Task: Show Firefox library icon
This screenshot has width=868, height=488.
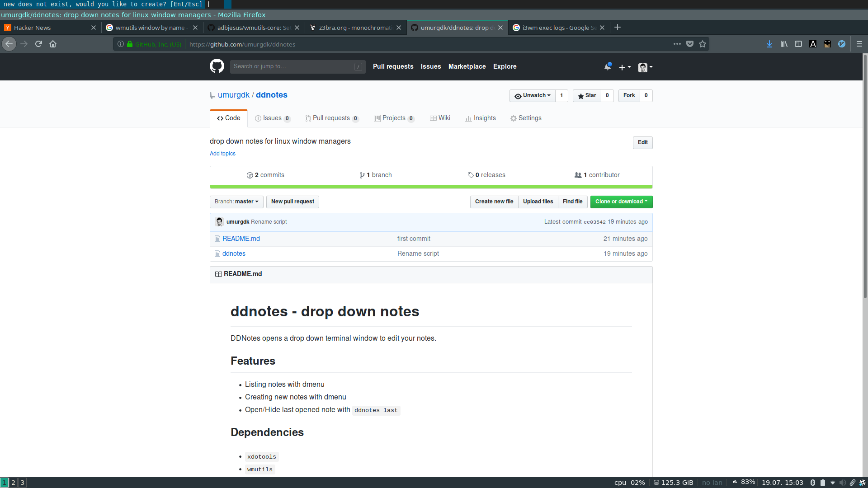Action: [784, 44]
